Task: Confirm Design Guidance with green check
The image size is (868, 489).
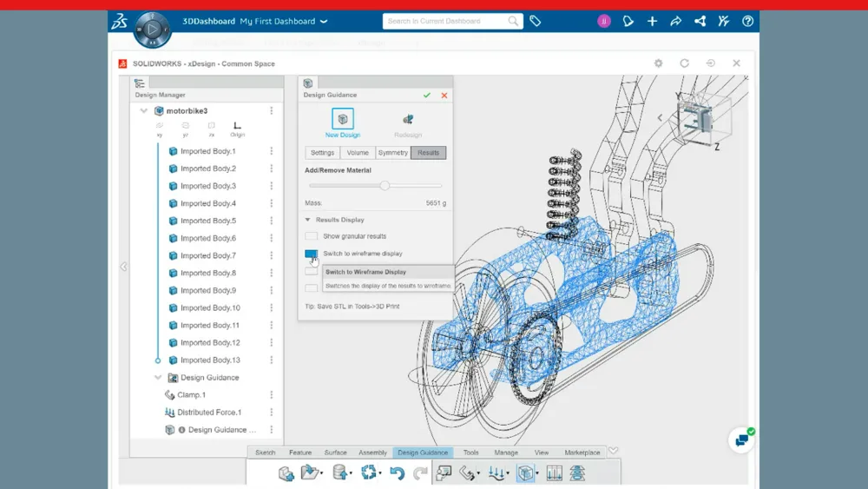Action: click(x=427, y=96)
